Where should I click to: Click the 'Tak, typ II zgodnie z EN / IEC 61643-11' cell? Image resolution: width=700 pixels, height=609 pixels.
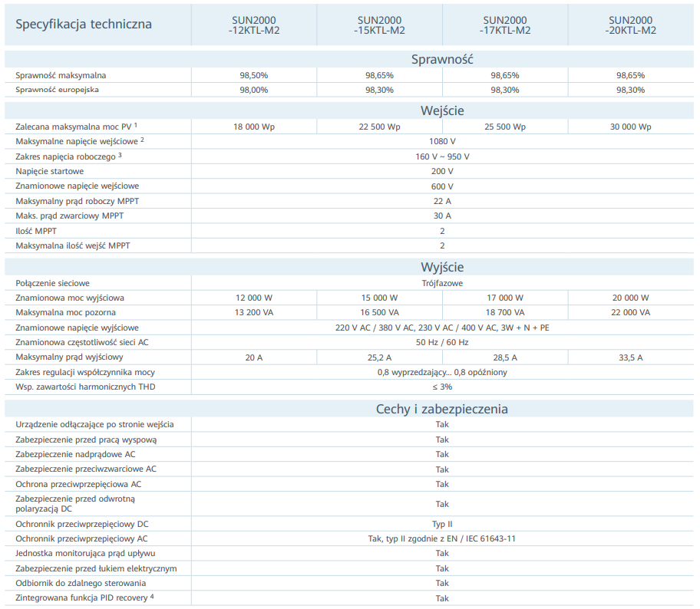[442, 538]
